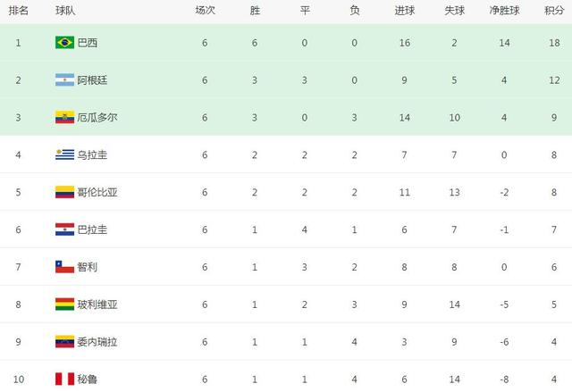Open the 阿根廷 team link

(95, 80)
